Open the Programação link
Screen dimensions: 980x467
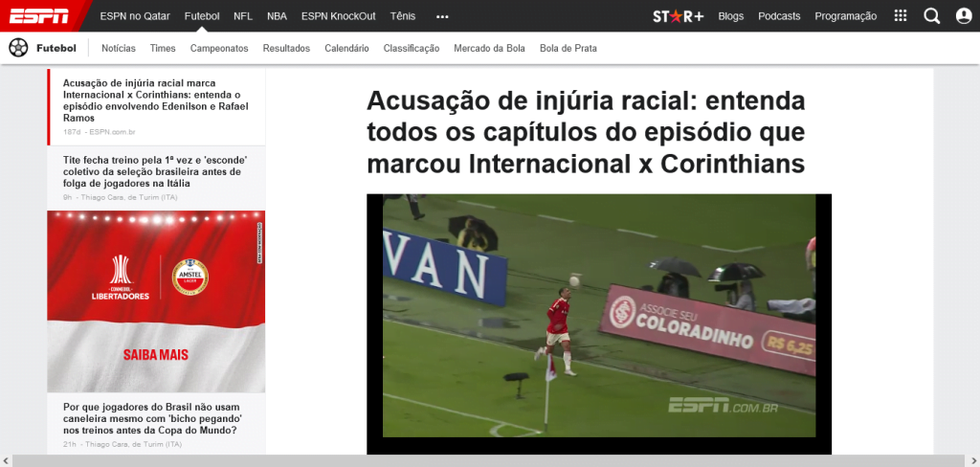point(845,16)
